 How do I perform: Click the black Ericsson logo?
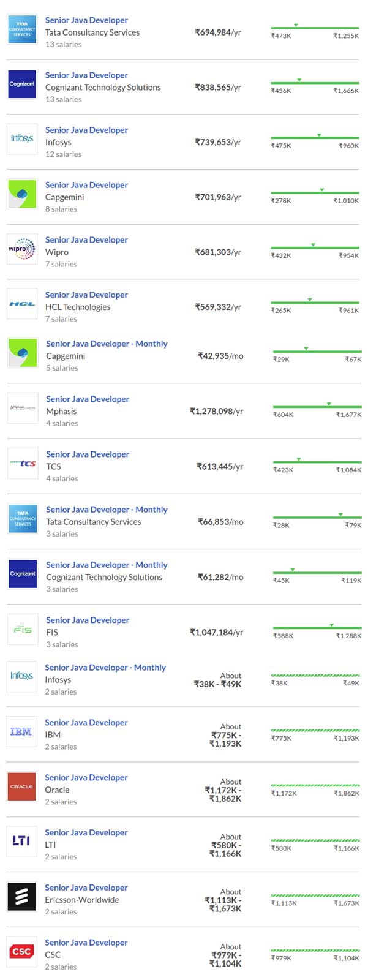point(21,897)
